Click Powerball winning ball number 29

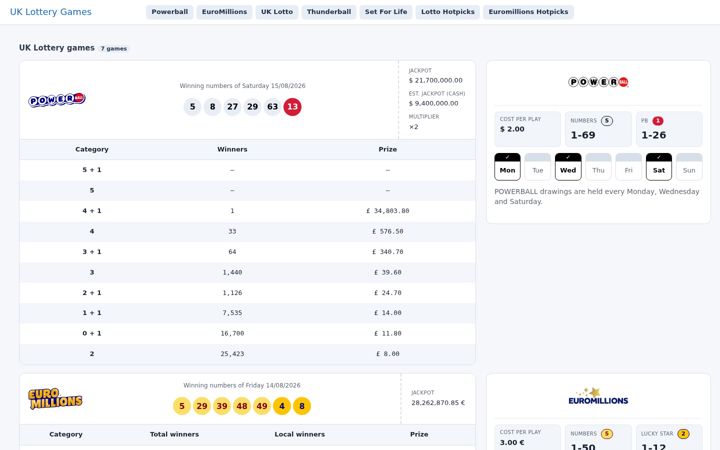(x=253, y=107)
